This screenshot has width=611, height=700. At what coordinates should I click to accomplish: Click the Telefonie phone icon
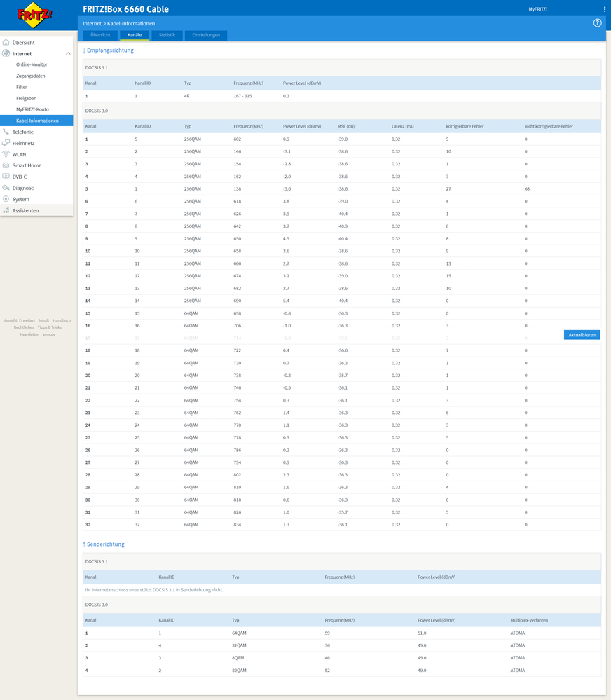click(x=6, y=132)
